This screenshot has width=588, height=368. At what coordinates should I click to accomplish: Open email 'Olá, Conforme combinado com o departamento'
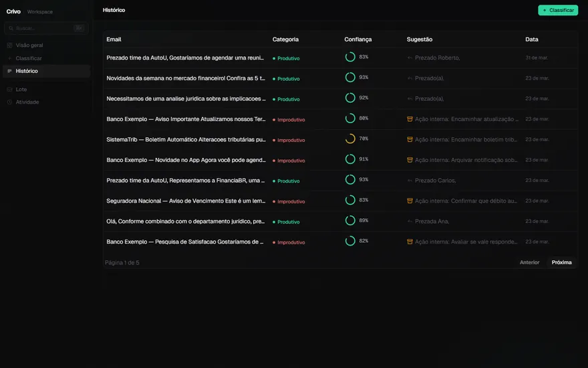click(185, 221)
